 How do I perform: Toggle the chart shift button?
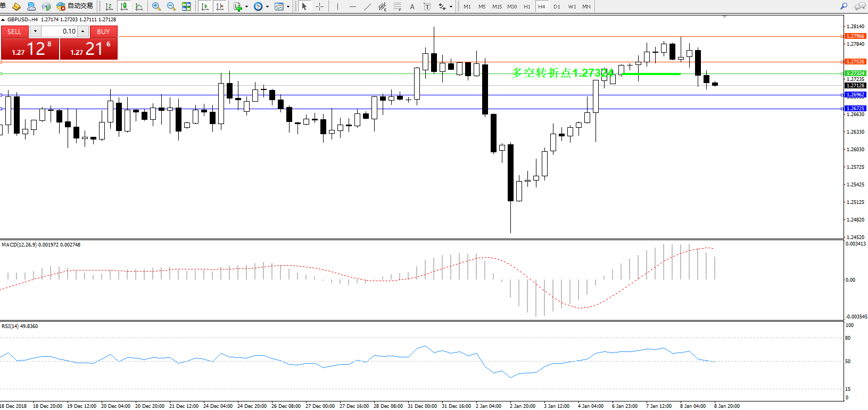[220, 6]
